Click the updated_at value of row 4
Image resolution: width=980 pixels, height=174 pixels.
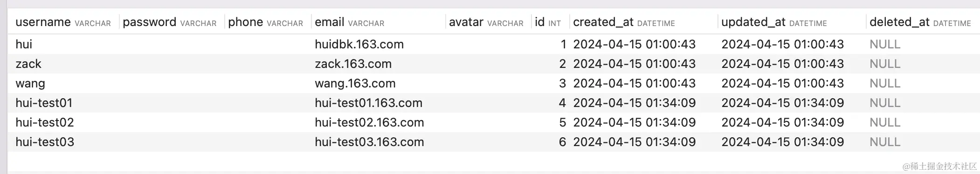tap(782, 103)
